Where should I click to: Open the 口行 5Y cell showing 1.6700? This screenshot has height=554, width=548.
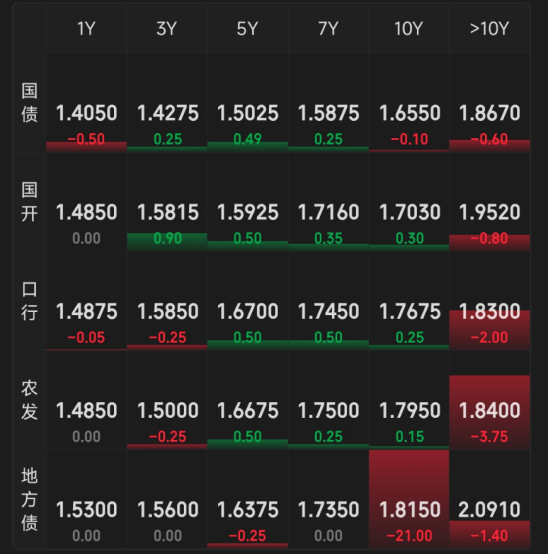click(x=248, y=301)
